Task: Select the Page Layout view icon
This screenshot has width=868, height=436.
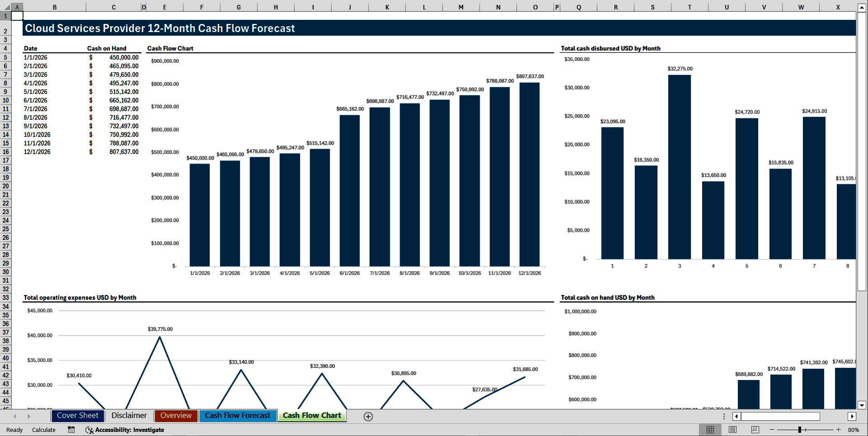Action: point(732,430)
